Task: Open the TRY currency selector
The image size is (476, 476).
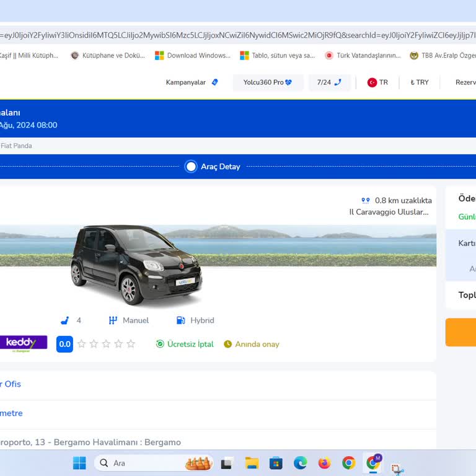Action: coord(420,82)
